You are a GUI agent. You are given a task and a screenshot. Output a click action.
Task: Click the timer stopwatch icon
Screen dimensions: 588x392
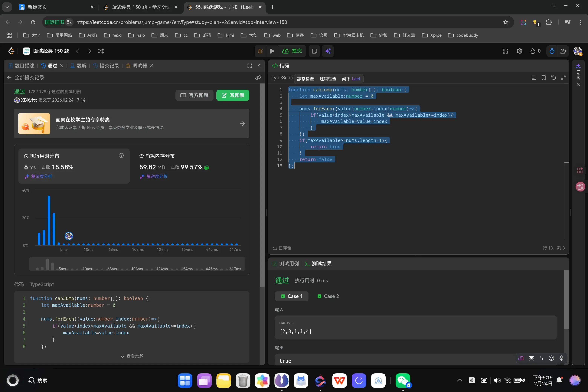pyautogui.click(x=552, y=51)
